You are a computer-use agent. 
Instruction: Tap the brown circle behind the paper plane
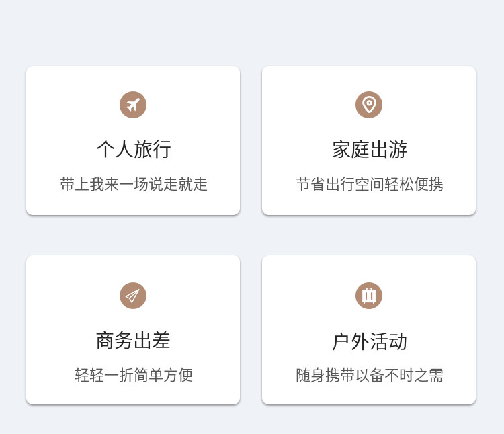coord(133,296)
